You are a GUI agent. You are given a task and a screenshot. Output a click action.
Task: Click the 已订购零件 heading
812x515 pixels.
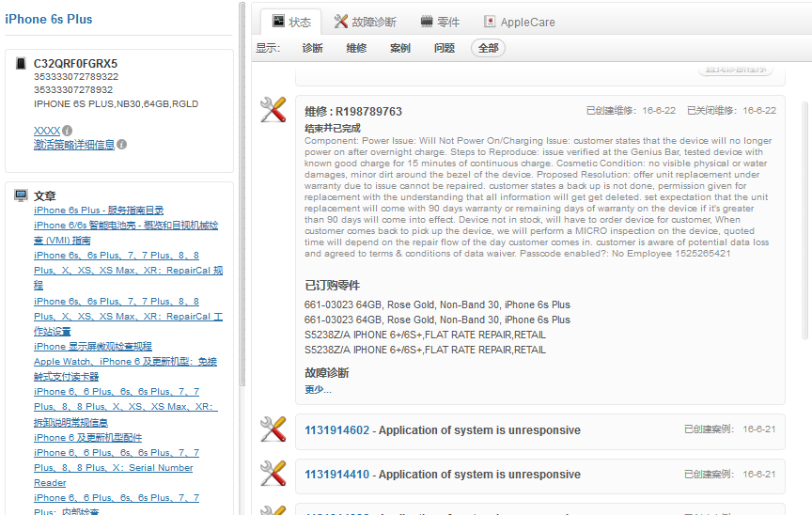pyautogui.click(x=332, y=285)
